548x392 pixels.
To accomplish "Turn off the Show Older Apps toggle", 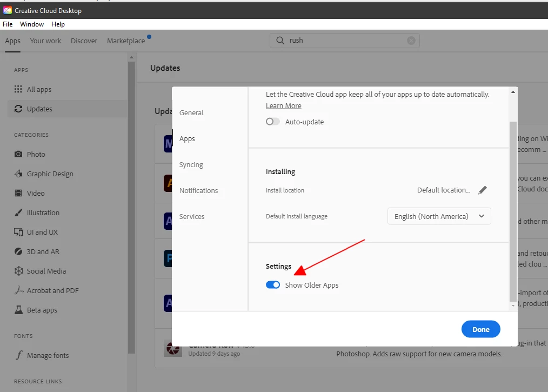I will [x=272, y=285].
